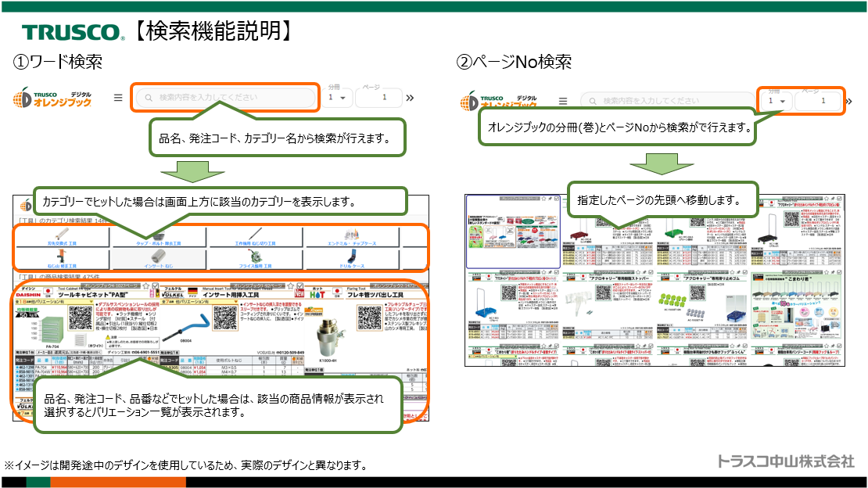868x488 pixels.
Task: Open hamburger menu in word search header
Action: [118, 98]
